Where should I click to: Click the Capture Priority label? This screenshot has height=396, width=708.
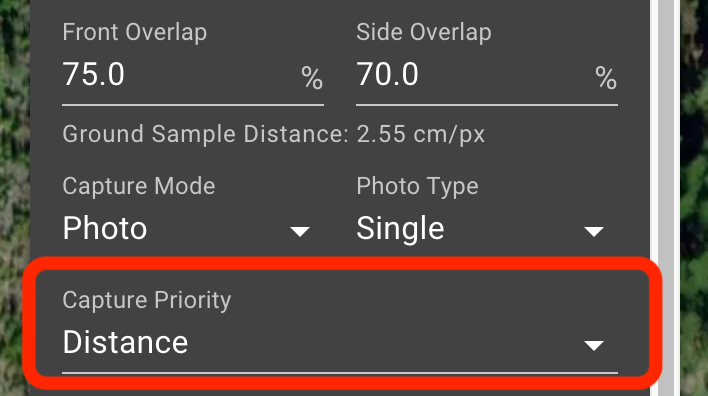coord(147,300)
